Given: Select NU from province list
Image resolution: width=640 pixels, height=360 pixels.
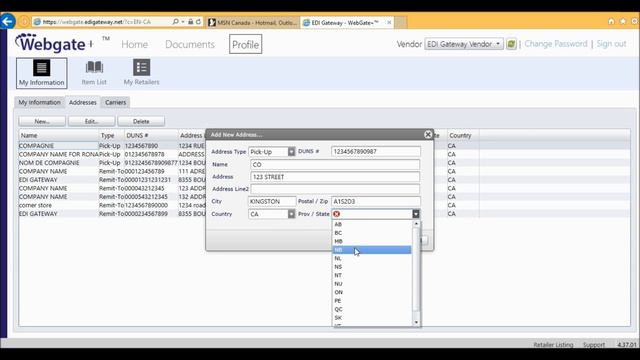Looking at the screenshot, I should coord(372,284).
